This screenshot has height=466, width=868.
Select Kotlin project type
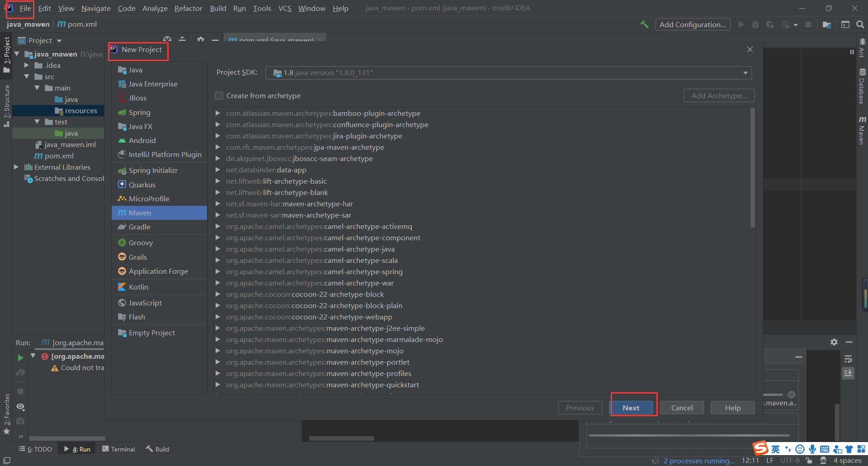(159, 287)
